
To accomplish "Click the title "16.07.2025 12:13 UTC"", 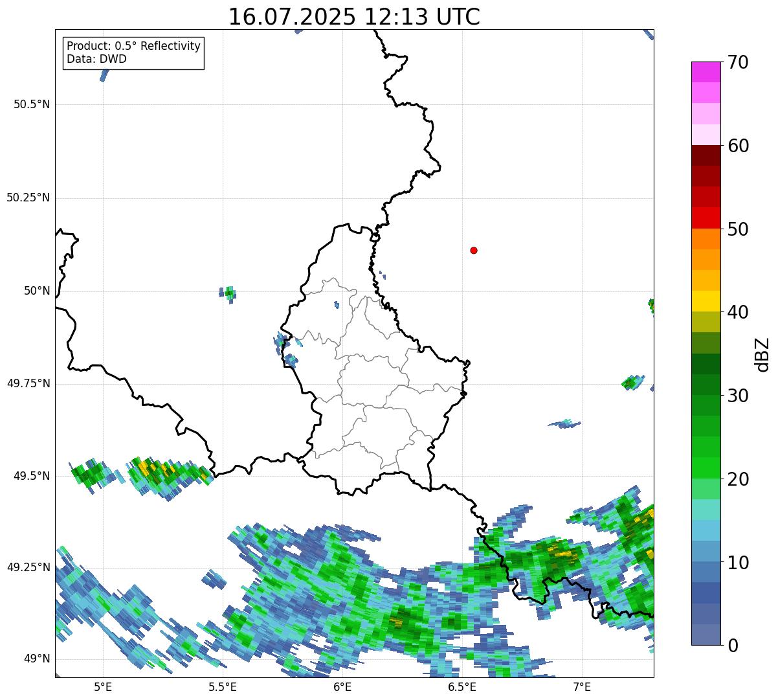I will tap(354, 16).
